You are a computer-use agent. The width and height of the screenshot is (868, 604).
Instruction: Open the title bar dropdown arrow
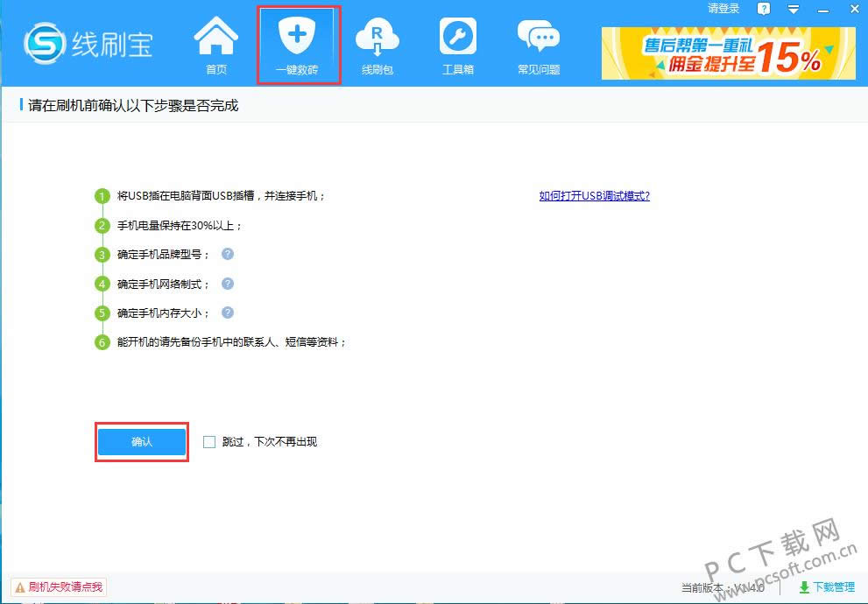[x=793, y=9]
